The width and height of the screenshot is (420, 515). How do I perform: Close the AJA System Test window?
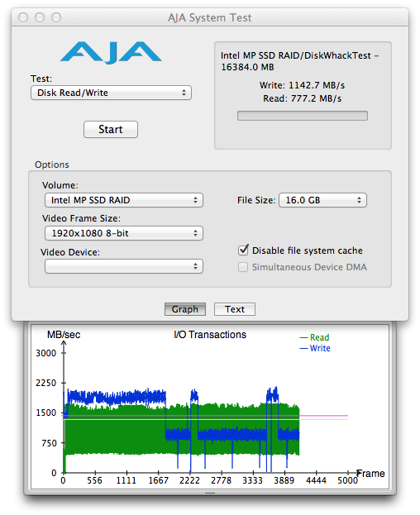click(x=23, y=17)
